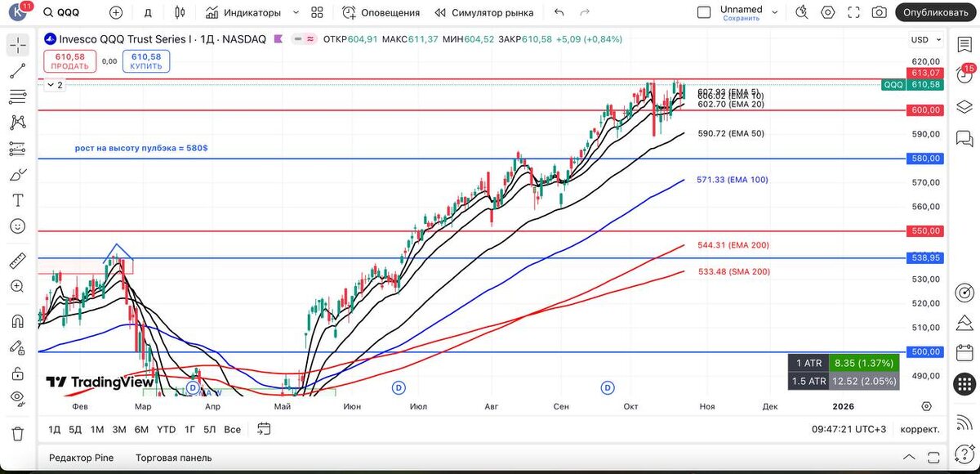Viewport: 980px width, 474px height.
Task: Select the crosshair cursor tool
Action: 17,45
